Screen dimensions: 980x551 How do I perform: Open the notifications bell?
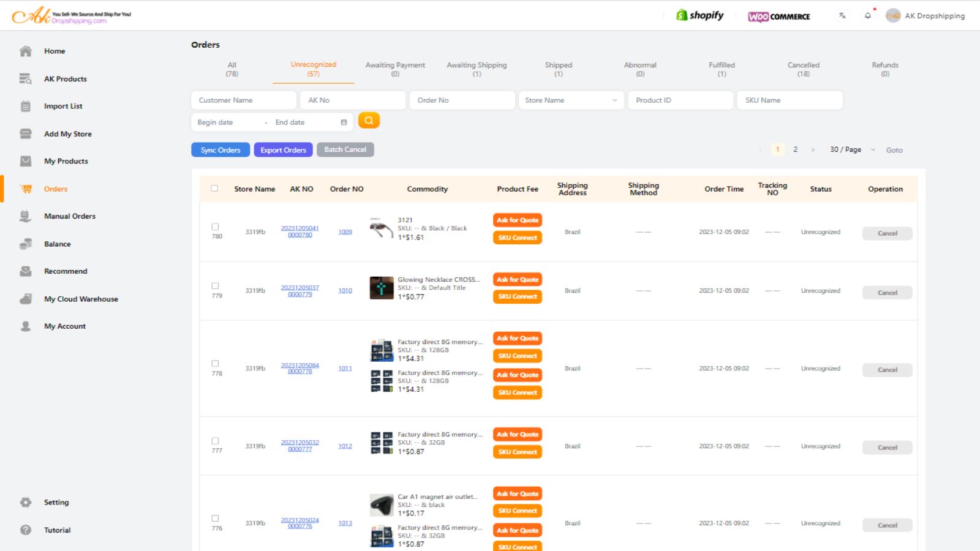(868, 16)
